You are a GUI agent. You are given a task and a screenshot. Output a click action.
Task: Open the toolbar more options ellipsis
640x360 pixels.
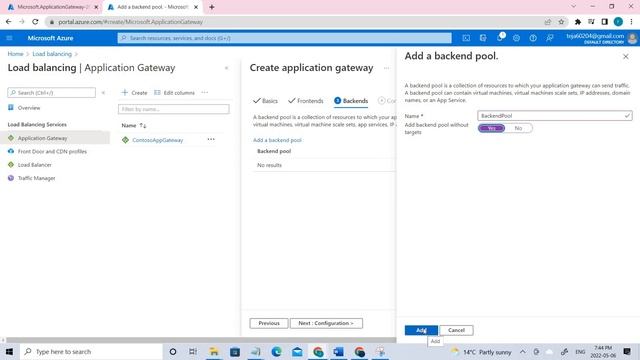pos(205,93)
